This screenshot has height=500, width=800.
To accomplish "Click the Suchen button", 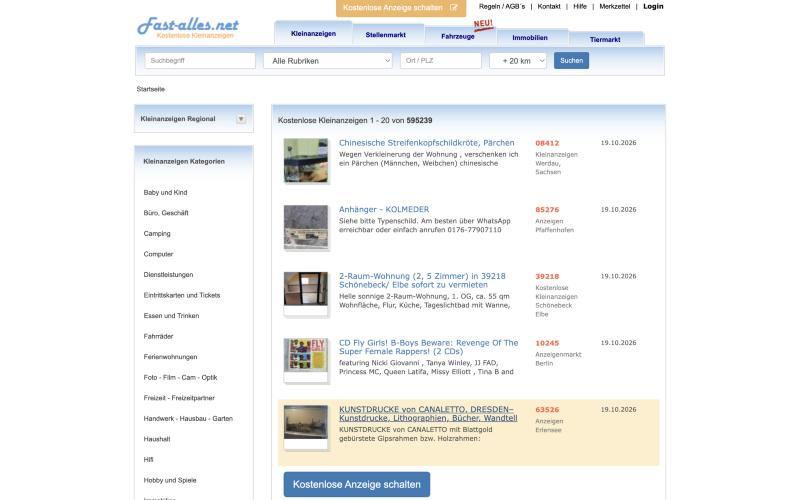I will coord(571,60).
